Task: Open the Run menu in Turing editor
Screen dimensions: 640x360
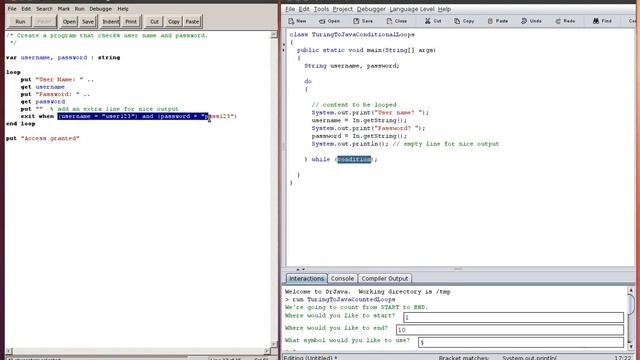Action: coord(80,9)
